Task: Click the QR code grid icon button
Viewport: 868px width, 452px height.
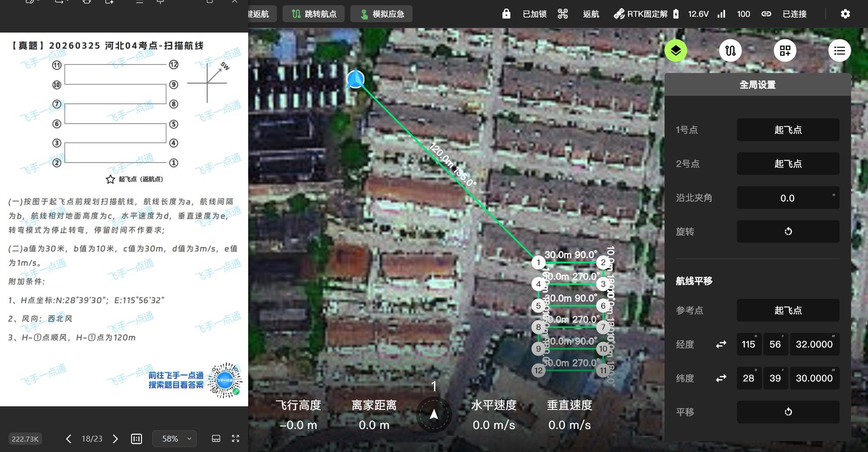Action: [x=785, y=51]
